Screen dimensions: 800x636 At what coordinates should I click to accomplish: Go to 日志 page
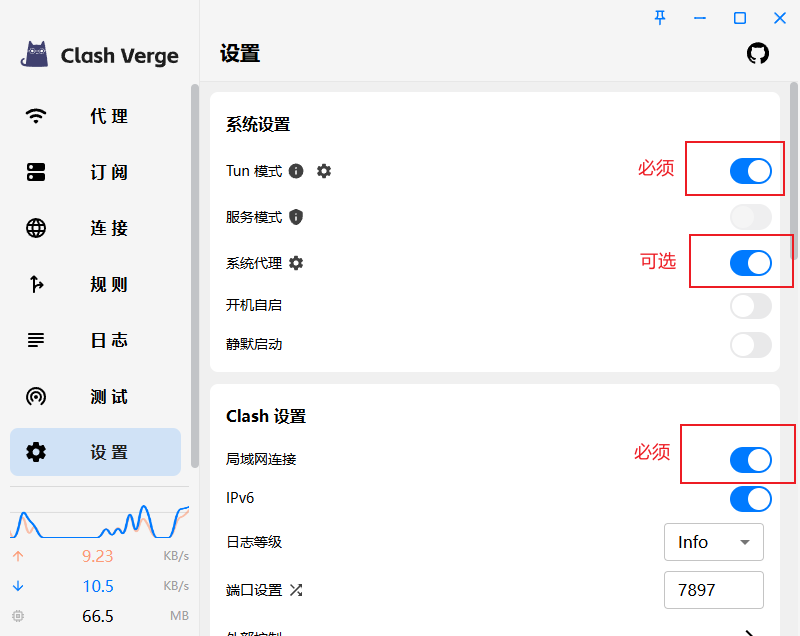pos(95,340)
